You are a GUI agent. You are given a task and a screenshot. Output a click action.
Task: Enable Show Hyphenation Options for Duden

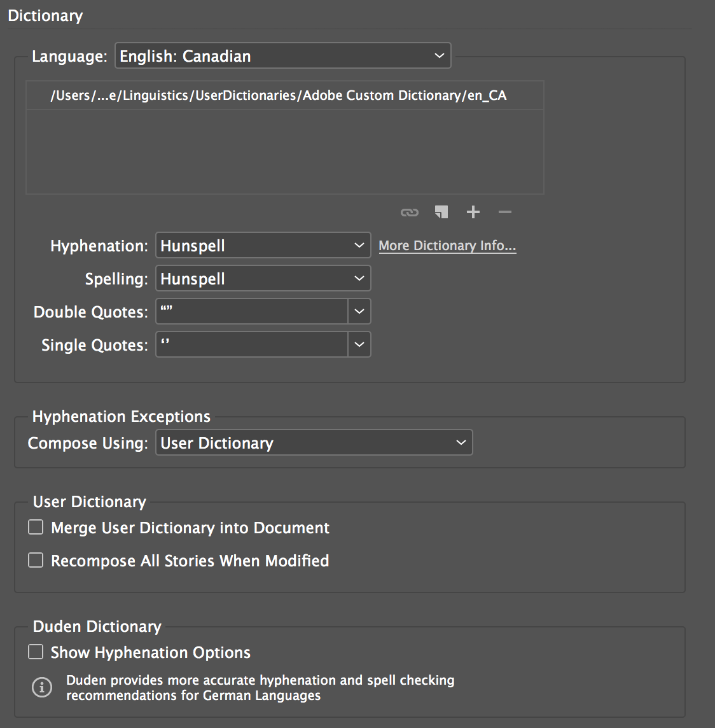[x=35, y=652]
